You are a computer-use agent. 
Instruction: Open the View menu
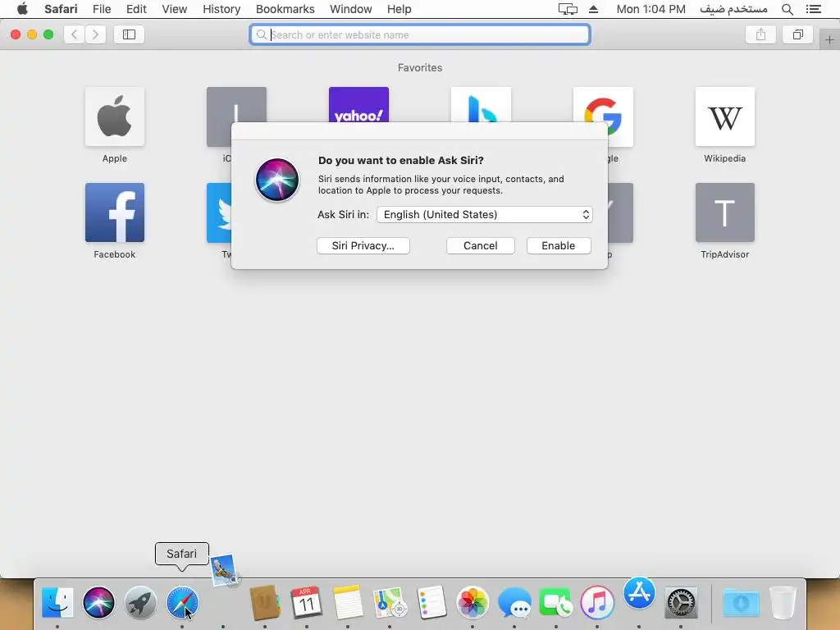point(174,9)
